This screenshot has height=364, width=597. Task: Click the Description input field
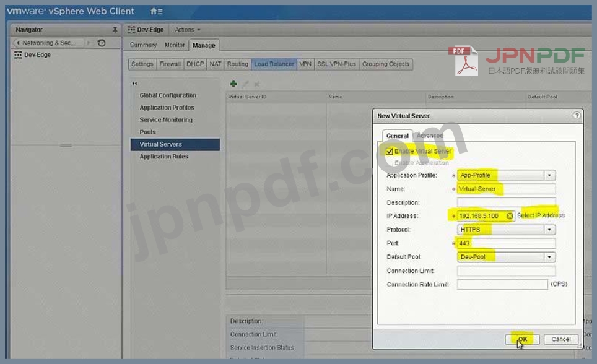click(x=506, y=202)
